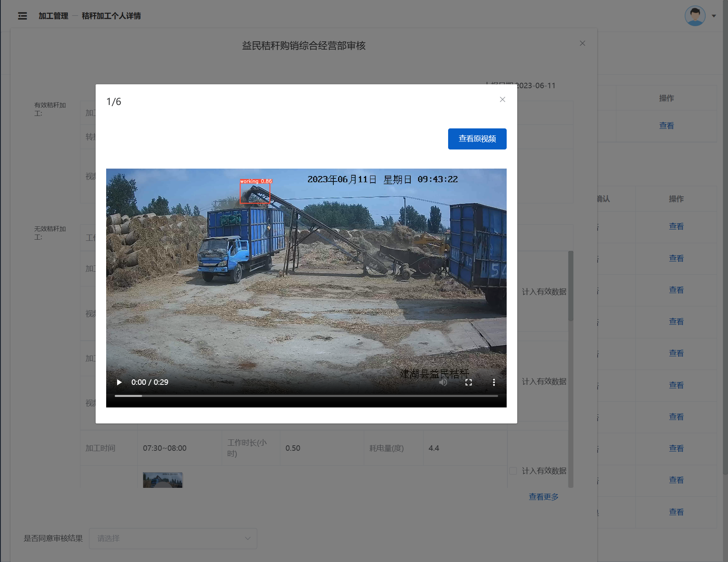This screenshot has height=562, width=728.
Task: Open the hamburger navigation menu
Action: pos(22,16)
